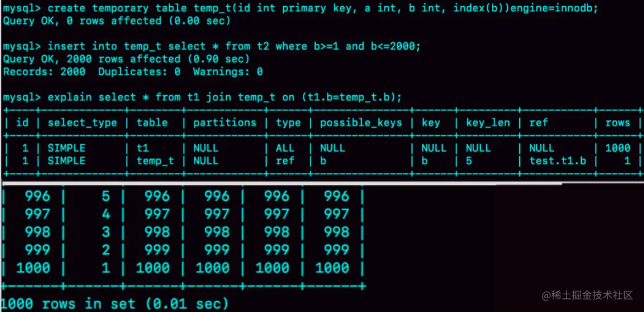Click value '5' in the 996 result row
Screen dimensions: 644x312
[x=106, y=196]
